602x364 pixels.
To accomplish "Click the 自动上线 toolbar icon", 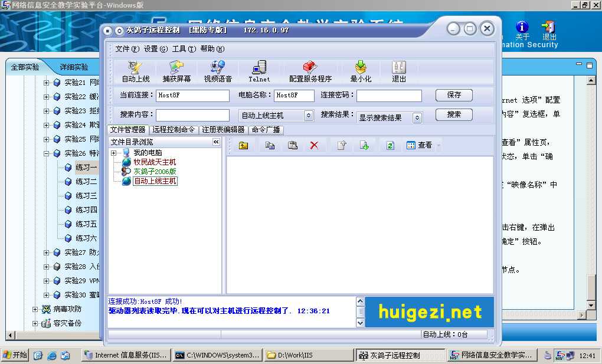I will (136, 71).
